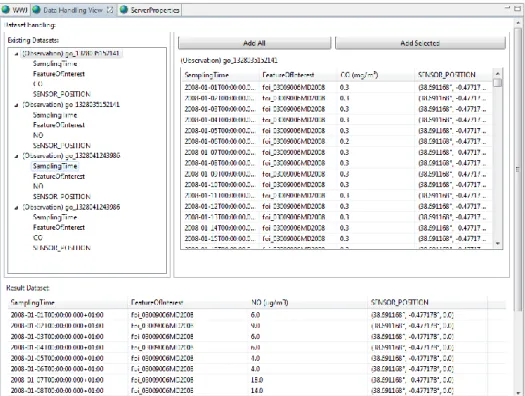
Task: Select Result Dataset row 2008-01-03T00:00:00.000+01:00
Action: 256,336
